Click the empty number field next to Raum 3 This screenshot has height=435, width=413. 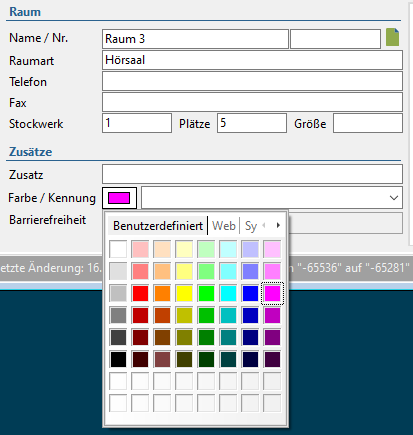335,39
